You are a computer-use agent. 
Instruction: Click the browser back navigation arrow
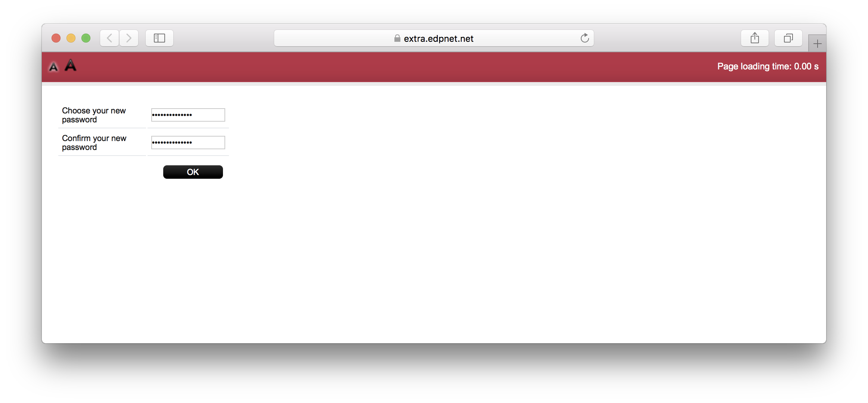click(x=109, y=38)
